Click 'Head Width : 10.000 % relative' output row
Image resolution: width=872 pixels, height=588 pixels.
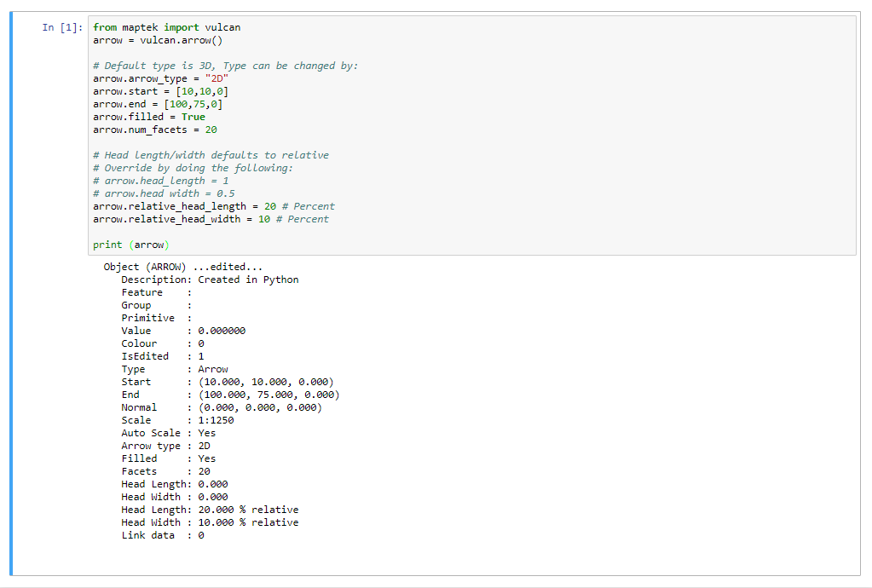tap(211, 522)
